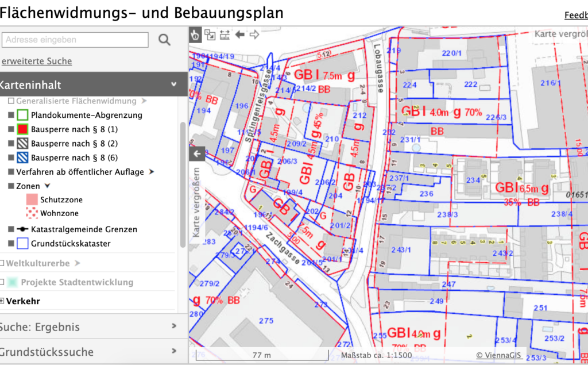Go forward to next map view

pyautogui.click(x=254, y=35)
